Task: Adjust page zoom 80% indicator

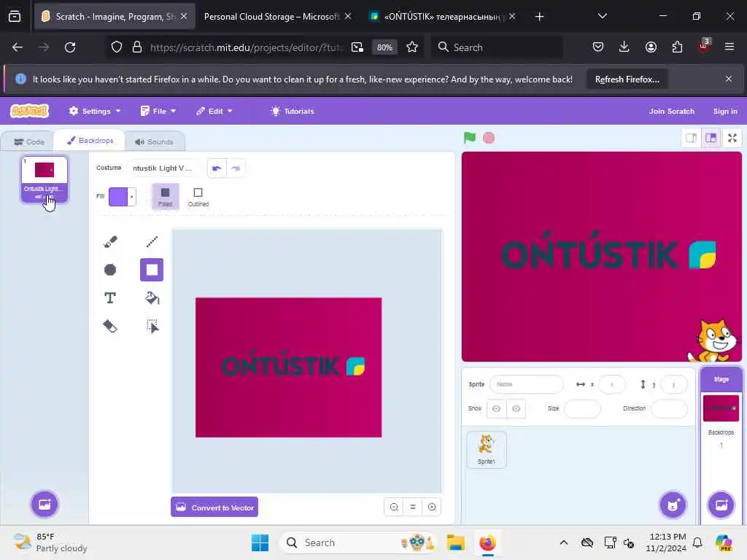Action: [x=384, y=47]
